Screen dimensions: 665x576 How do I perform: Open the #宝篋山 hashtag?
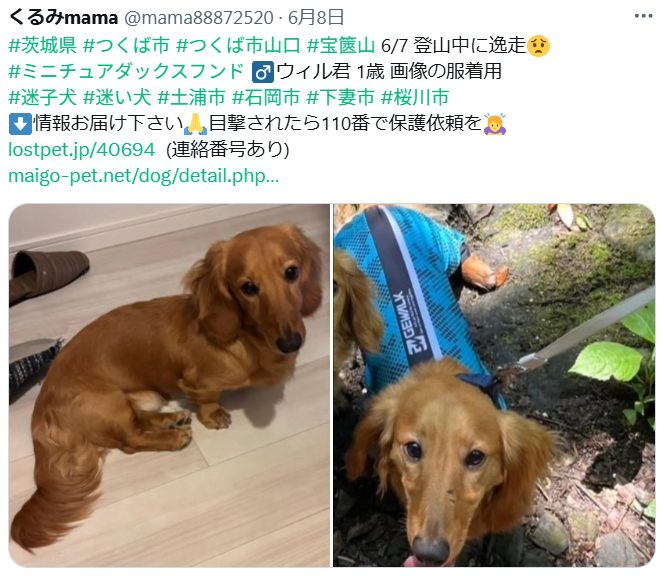[341, 45]
